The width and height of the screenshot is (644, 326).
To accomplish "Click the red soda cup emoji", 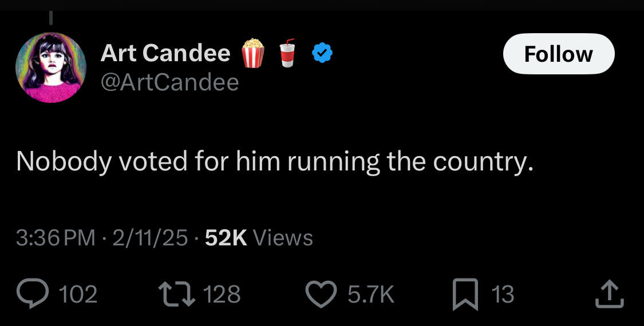I will [x=288, y=53].
